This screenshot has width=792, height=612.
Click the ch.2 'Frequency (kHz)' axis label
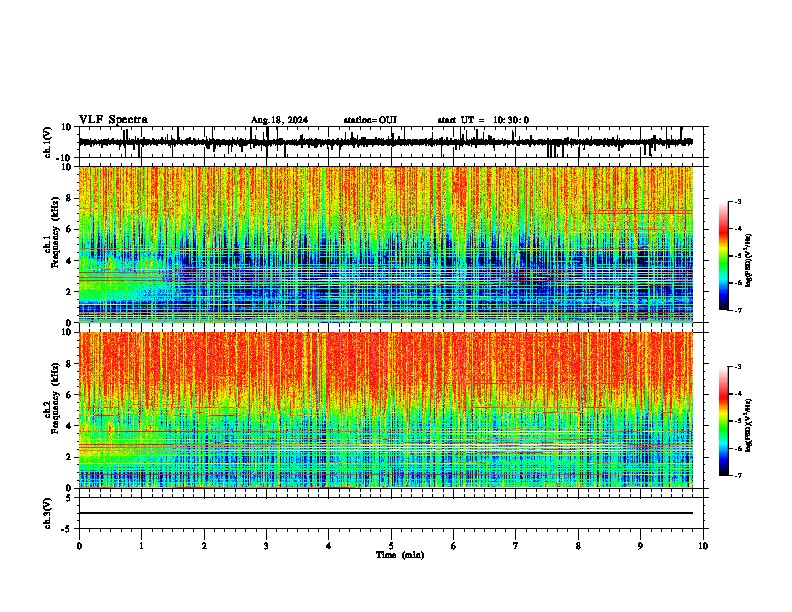pos(55,398)
